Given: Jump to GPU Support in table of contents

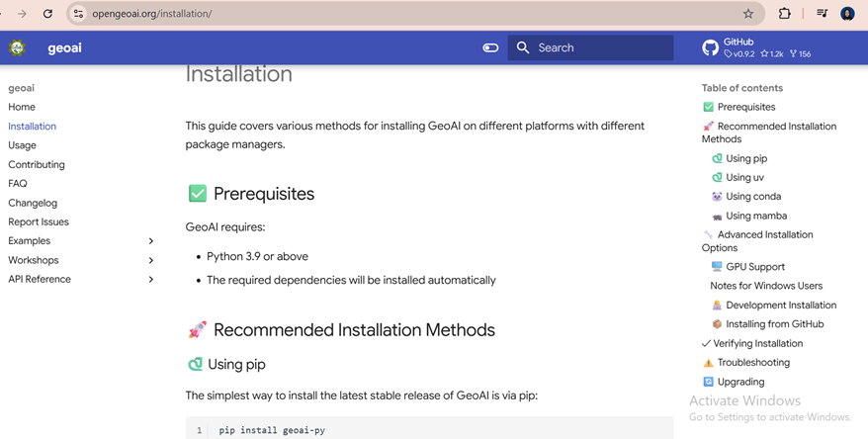Looking at the screenshot, I should (755, 267).
